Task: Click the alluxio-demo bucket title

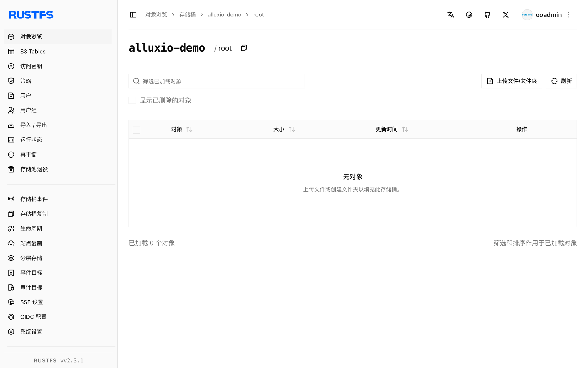Action: click(167, 48)
